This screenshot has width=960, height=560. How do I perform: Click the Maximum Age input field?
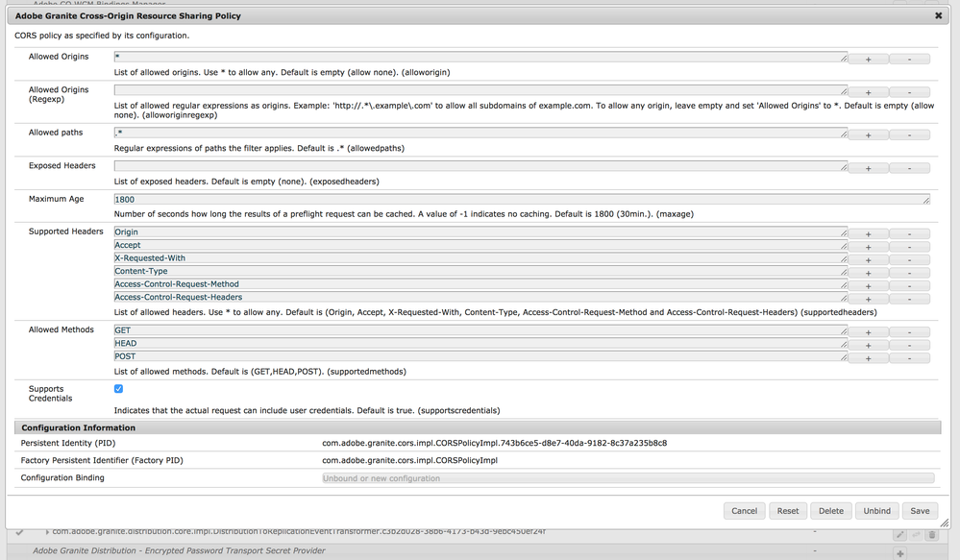point(519,200)
